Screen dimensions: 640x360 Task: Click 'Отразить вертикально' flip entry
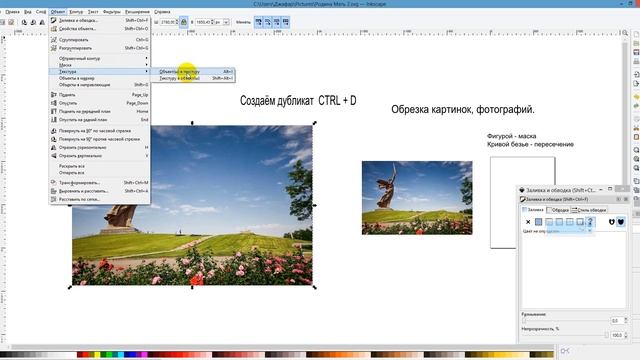[100, 156]
